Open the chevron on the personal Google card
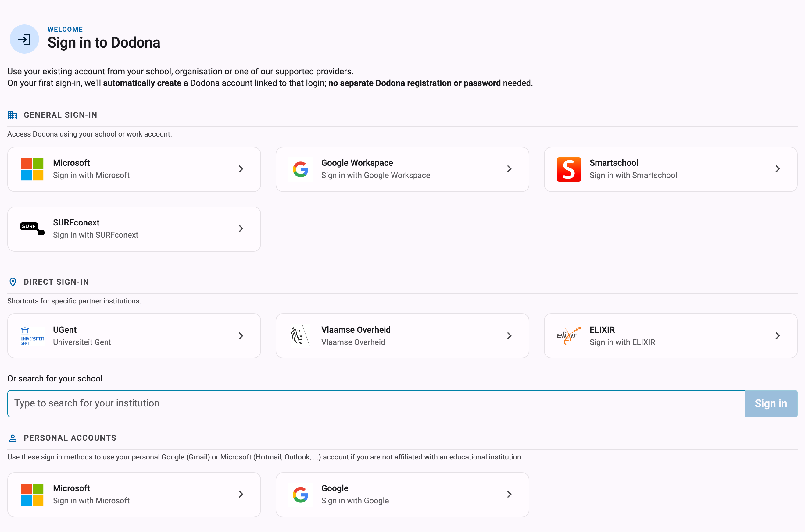The width and height of the screenshot is (805, 532). 509,494
